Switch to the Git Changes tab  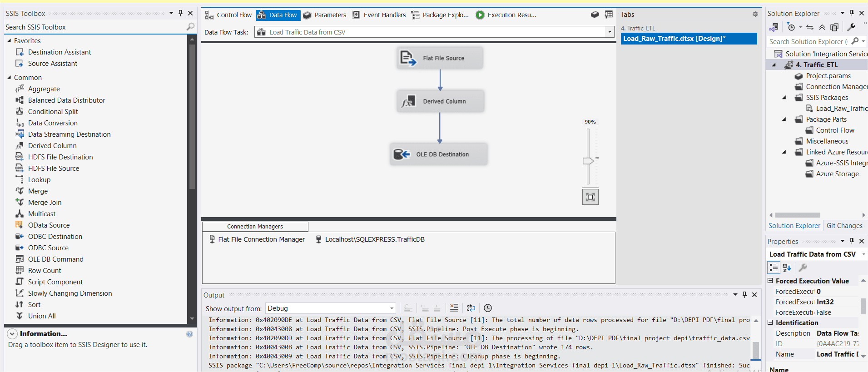click(x=844, y=226)
